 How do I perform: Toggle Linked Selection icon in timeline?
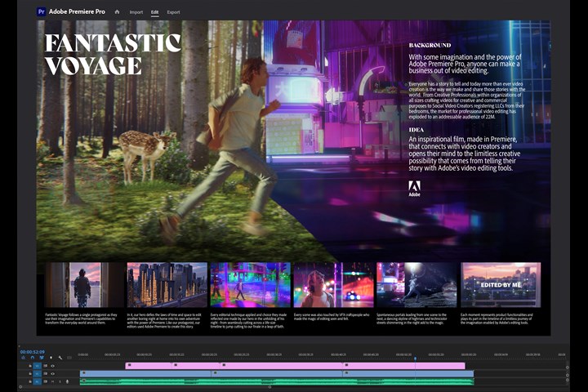point(42,358)
